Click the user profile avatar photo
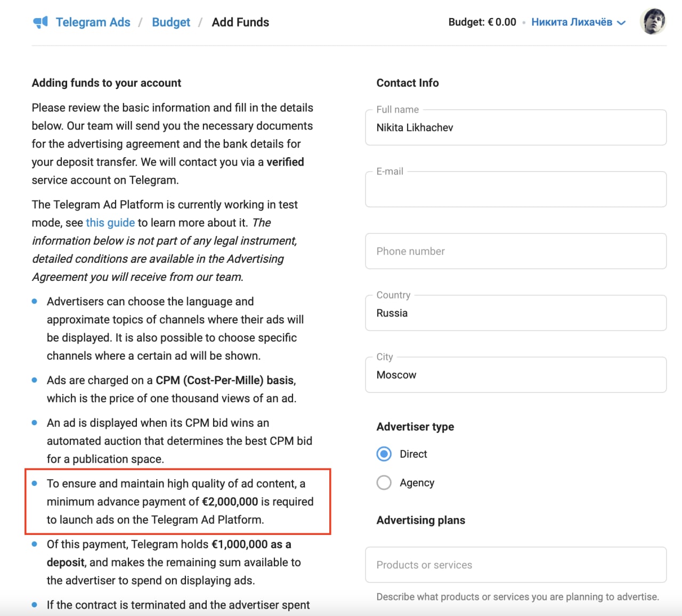The width and height of the screenshot is (682, 616). click(x=653, y=22)
